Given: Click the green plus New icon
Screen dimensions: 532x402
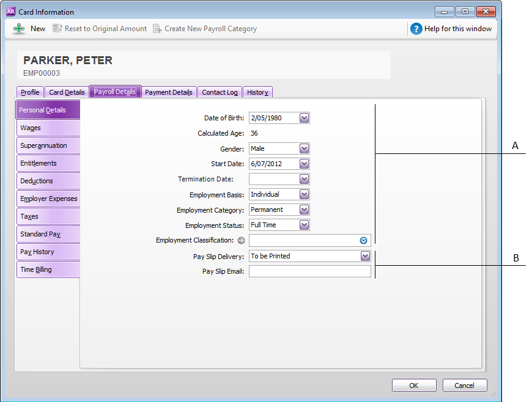Looking at the screenshot, I should pyautogui.click(x=19, y=29).
